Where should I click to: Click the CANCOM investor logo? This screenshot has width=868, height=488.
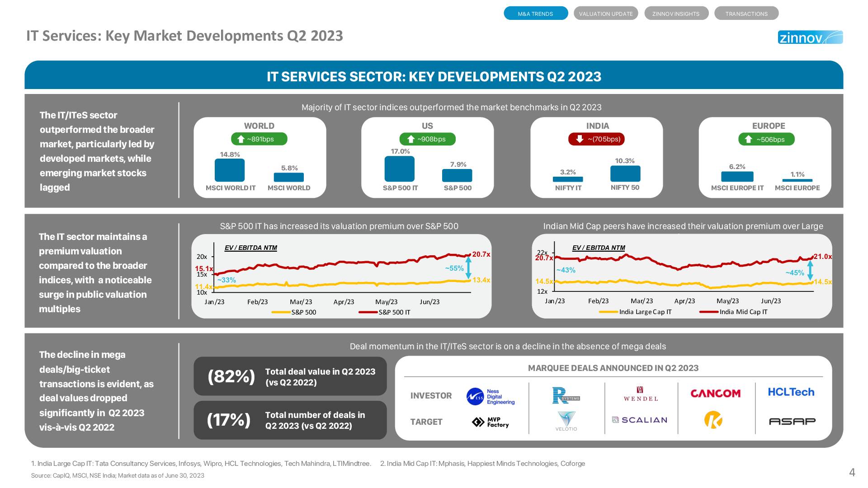[x=715, y=394]
